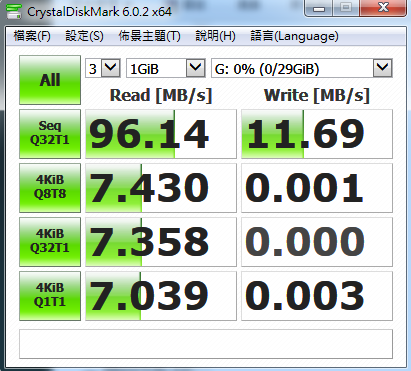This screenshot has height=371, width=411.
Task: Open the 檔案(F) menu
Action: point(32,36)
